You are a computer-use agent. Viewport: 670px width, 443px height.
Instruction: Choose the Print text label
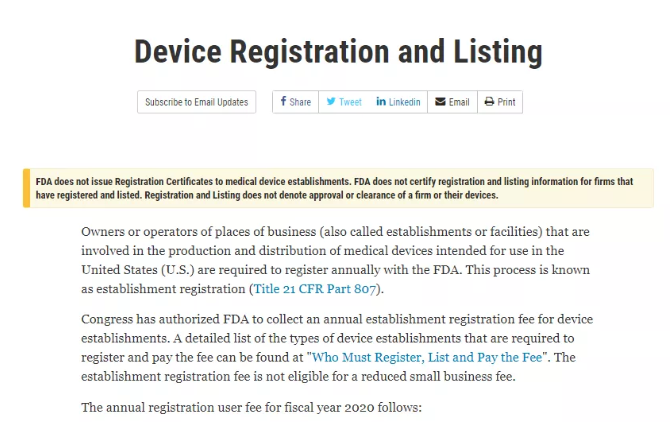[506, 102]
